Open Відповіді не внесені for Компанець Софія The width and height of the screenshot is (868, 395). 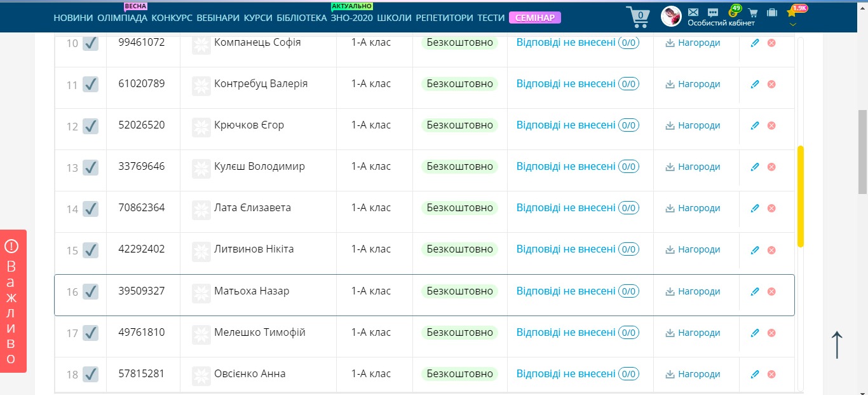(566, 43)
